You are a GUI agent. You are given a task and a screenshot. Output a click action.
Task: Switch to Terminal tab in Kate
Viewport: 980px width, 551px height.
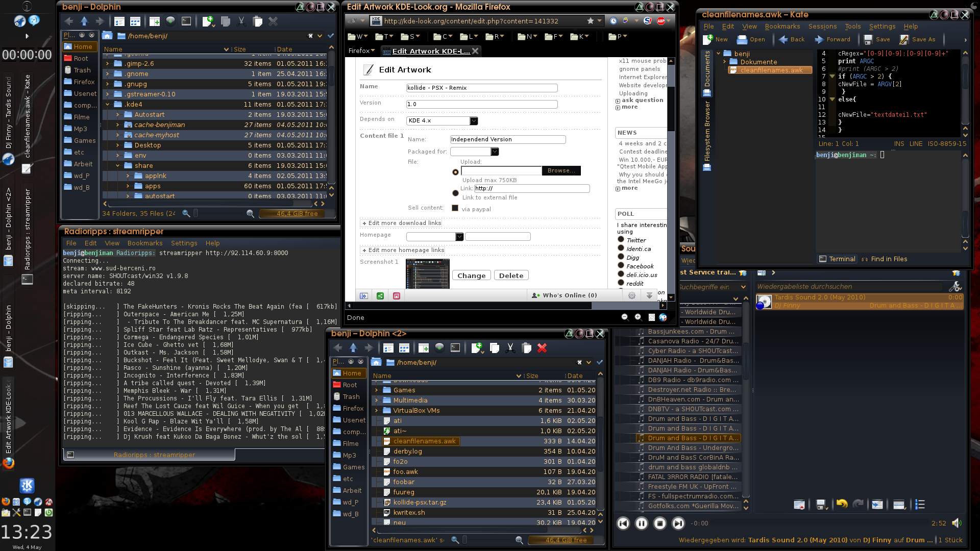tap(837, 259)
